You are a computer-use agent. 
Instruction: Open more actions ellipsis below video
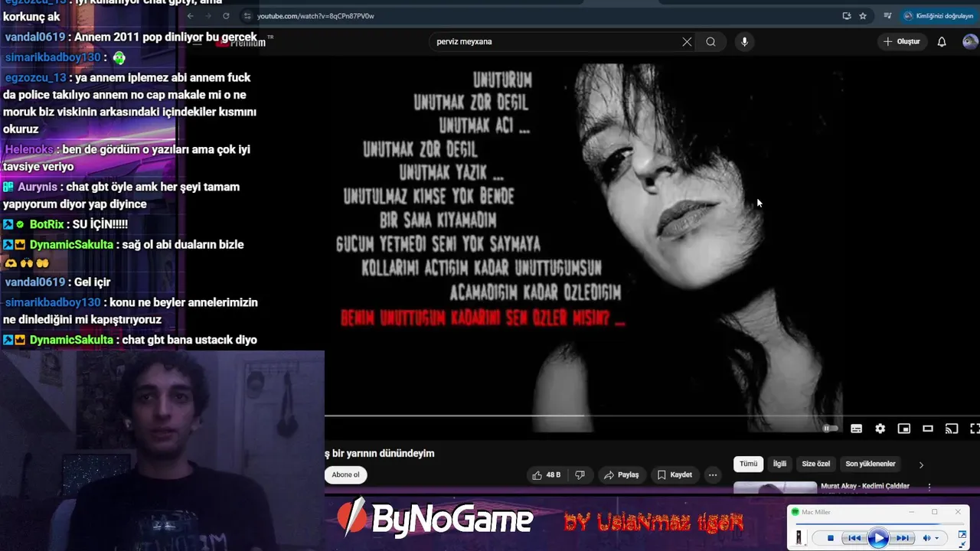[713, 475]
